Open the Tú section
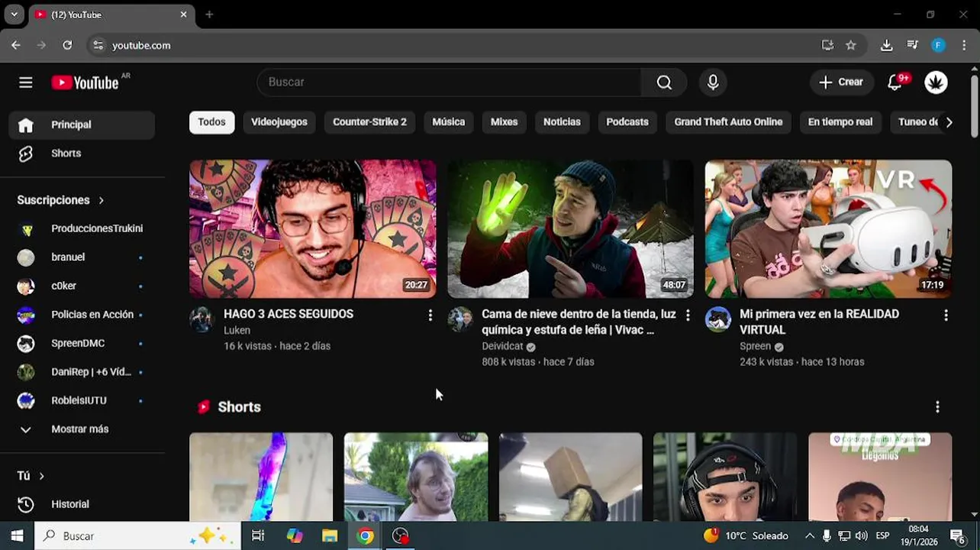 [x=31, y=476]
